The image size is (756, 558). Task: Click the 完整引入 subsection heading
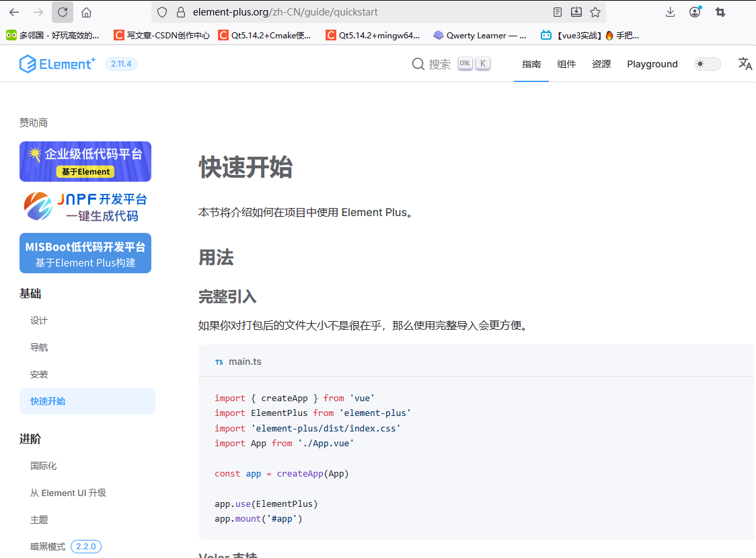(x=227, y=296)
